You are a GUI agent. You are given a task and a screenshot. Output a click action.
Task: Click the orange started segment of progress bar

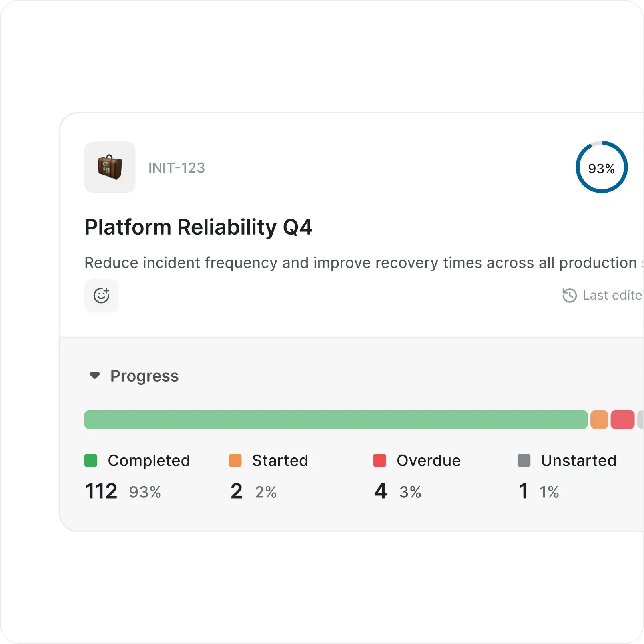[599, 420]
